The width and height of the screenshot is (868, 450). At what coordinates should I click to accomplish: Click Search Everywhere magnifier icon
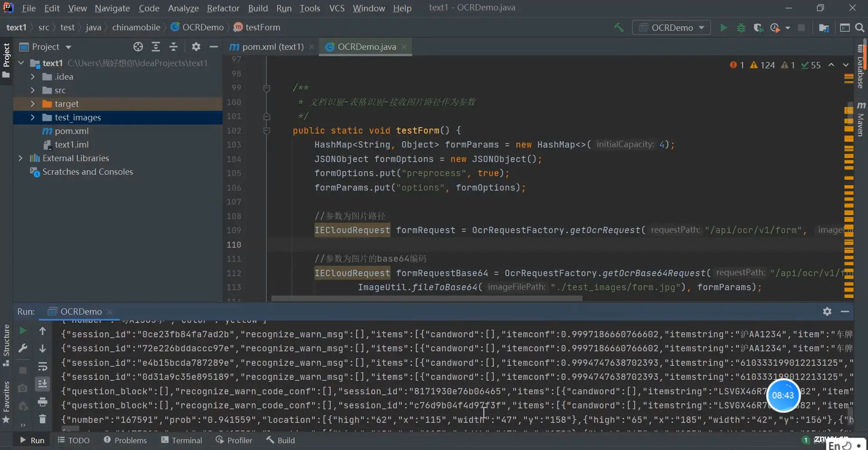coord(859,28)
